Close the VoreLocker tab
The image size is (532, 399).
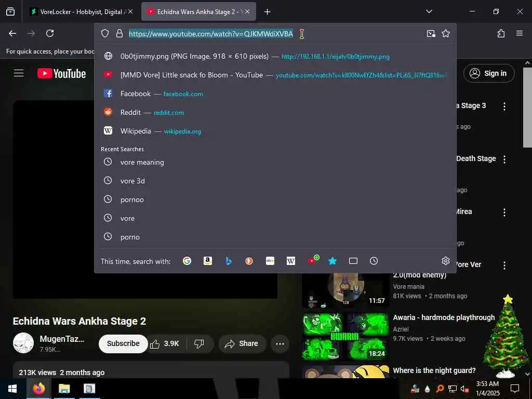tap(130, 11)
